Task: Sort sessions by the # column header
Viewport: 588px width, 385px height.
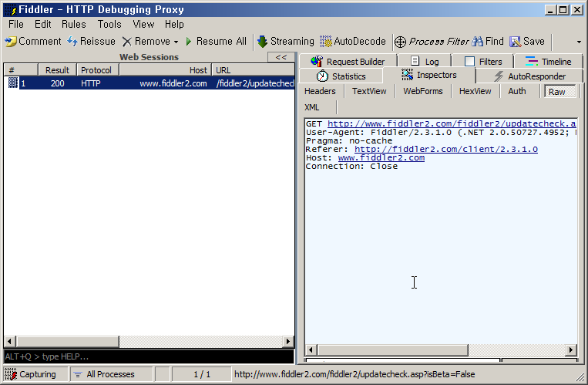Action: (x=21, y=70)
